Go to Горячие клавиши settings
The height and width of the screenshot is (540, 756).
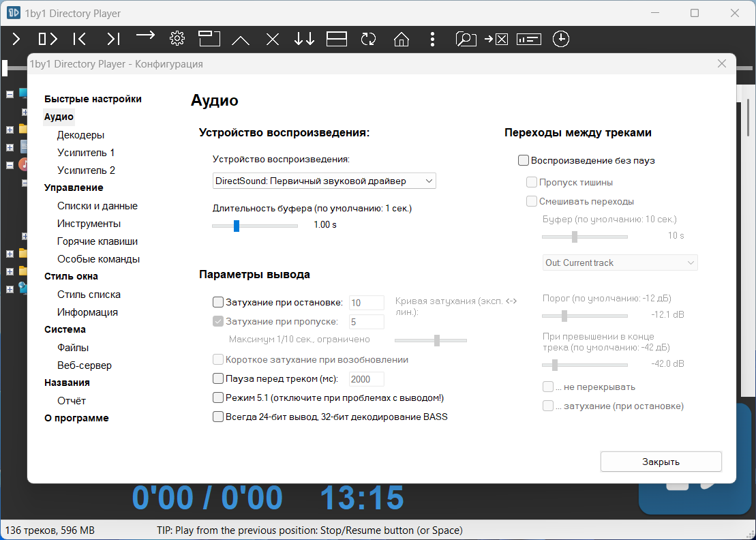pos(97,241)
